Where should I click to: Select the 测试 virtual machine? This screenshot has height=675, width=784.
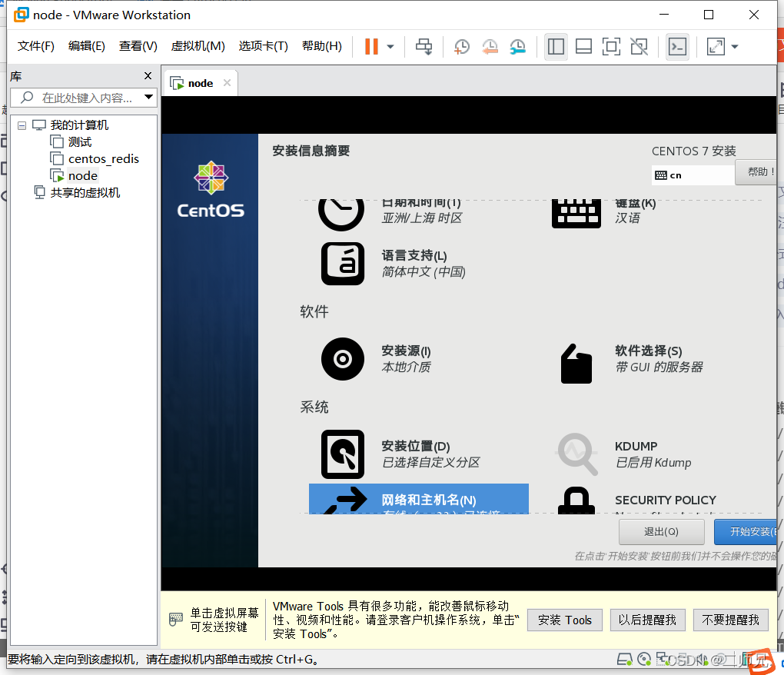[71, 142]
